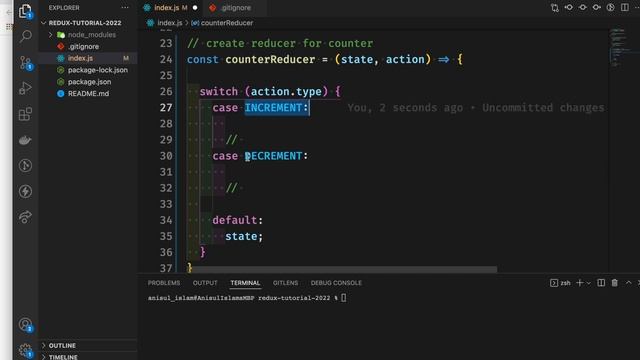This screenshot has height=360, width=640.
Task: Open the Source Control view
Action: pyautogui.click(x=25, y=62)
